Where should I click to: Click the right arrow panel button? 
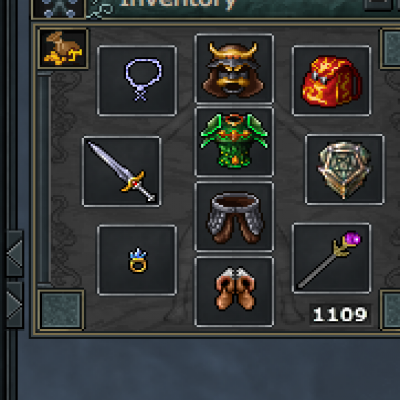[x=15, y=305]
